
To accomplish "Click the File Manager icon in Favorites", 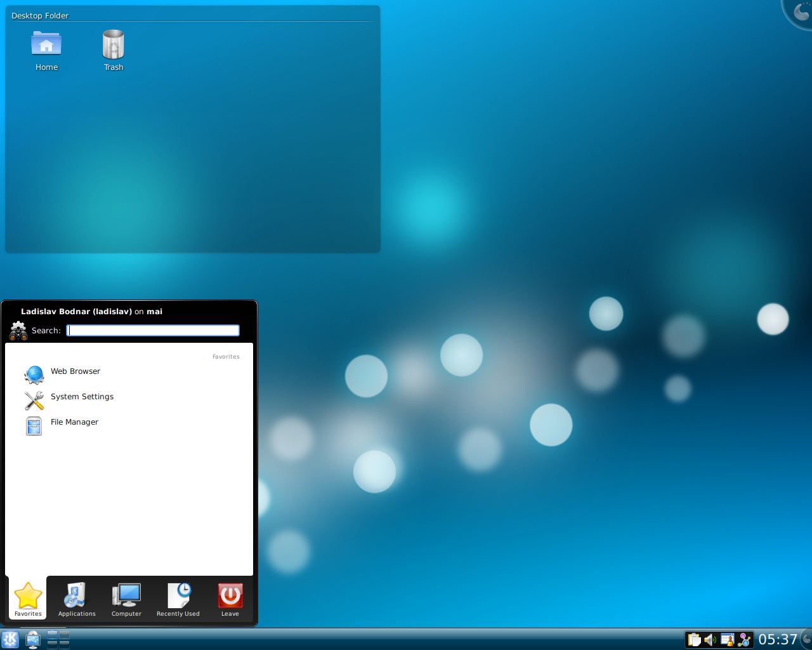I will [34, 426].
